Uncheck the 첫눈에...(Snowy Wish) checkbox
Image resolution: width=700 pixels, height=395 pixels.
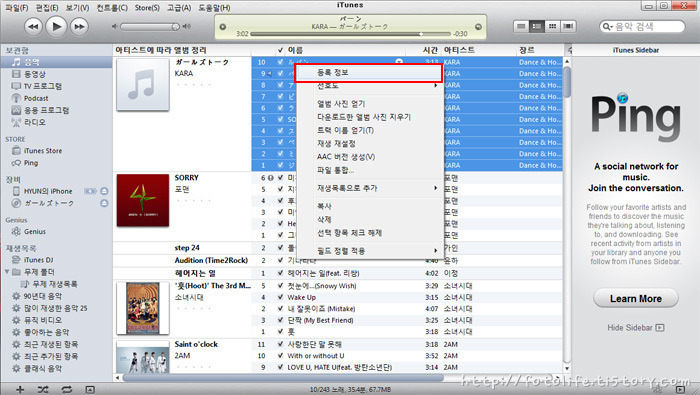point(280,286)
